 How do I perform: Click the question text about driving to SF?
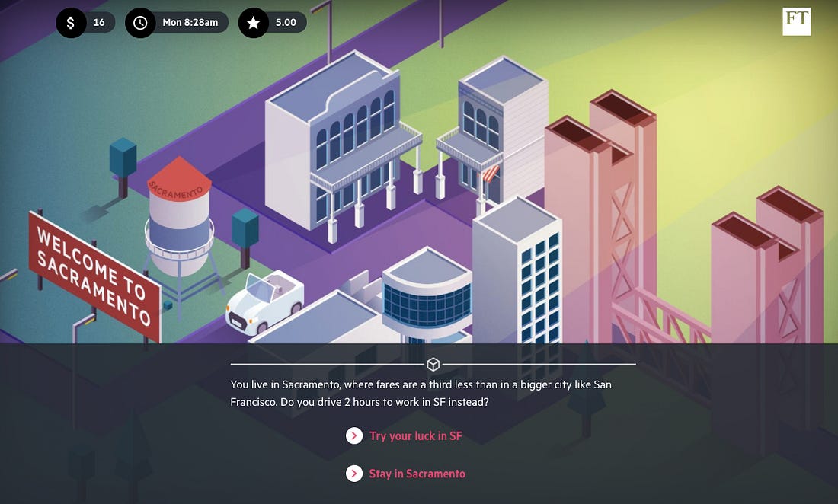click(421, 393)
